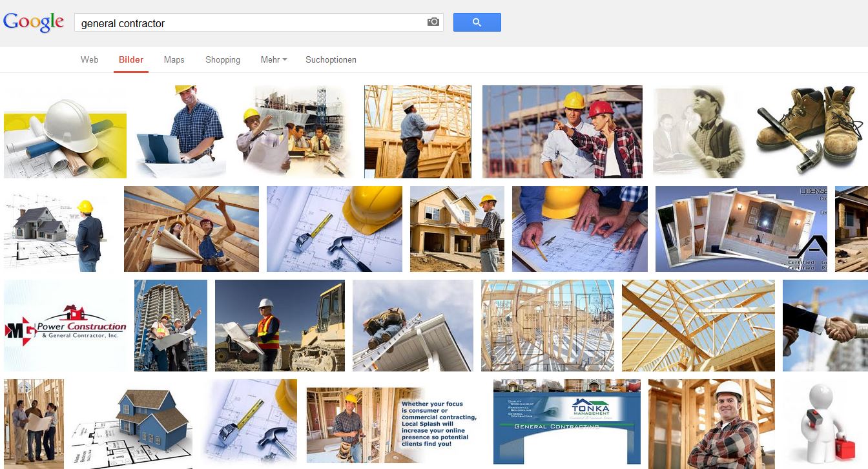Click the blue magnifying glass search button
868x469 pixels.
click(477, 22)
